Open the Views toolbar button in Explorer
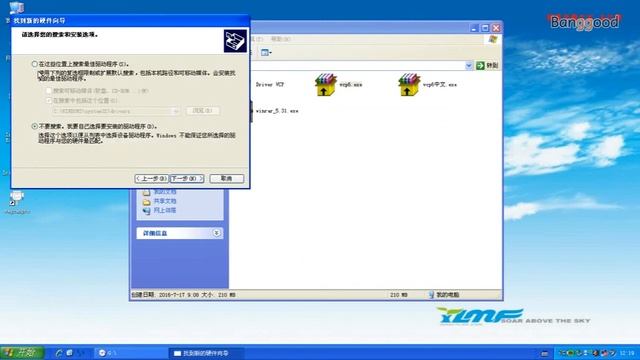Image resolution: width=640 pixels, height=360 pixels. (266, 52)
